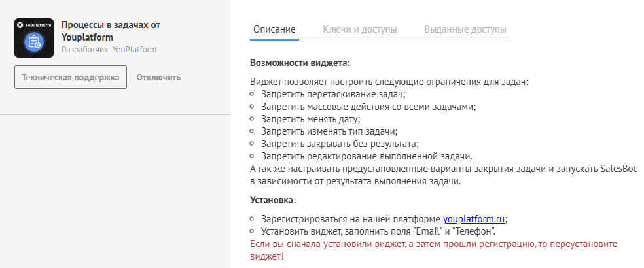
Task: Click Запретить закрывать без результата line
Action: (340, 144)
